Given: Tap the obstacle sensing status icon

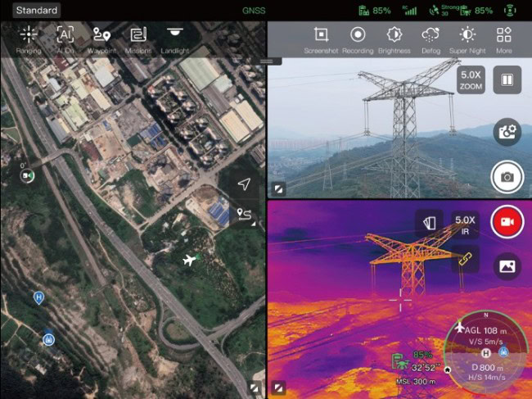Looking at the screenshot, I should [x=510, y=11].
